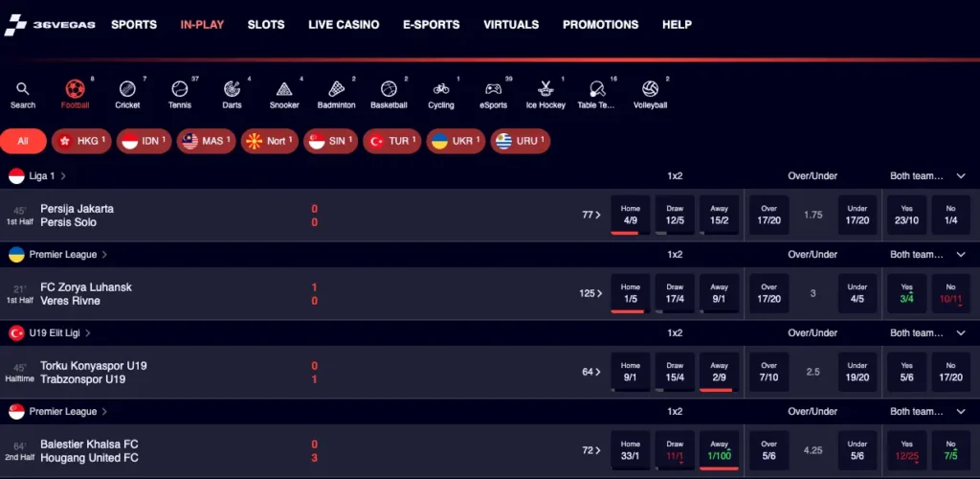
Task: Bet Draw 12/5 in Persija Jakarta match
Action: (x=675, y=216)
